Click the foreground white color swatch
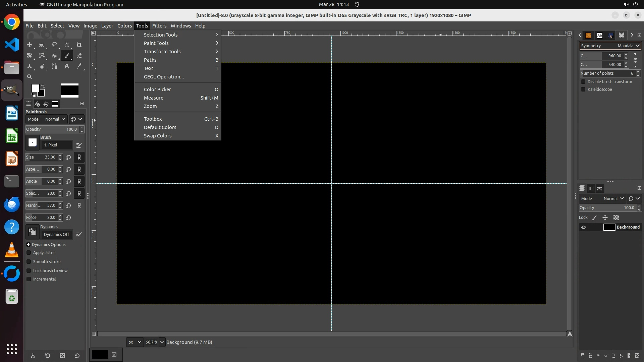644x362 pixels. (x=35, y=88)
